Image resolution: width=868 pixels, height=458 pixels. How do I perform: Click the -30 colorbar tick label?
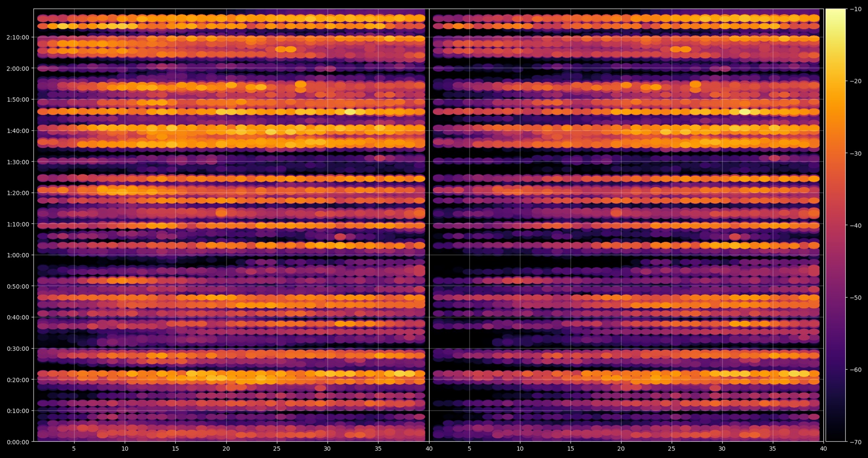click(x=856, y=153)
